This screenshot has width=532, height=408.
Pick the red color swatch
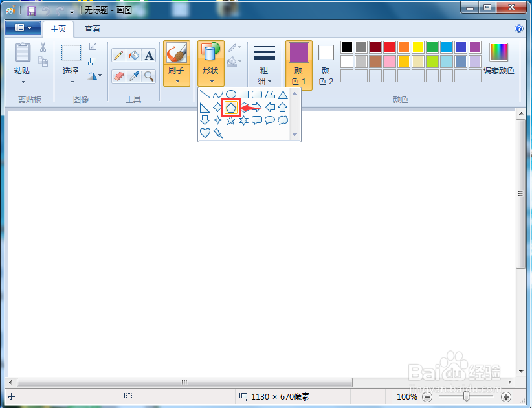click(390, 47)
